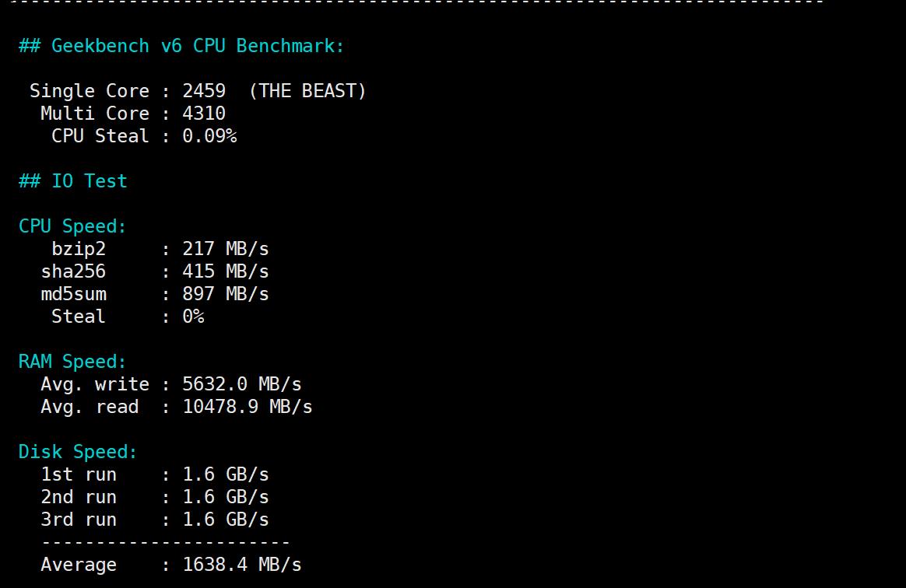The height and width of the screenshot is (588, 906).
Task: Click the RAM Speed section label
Action: coord(72,362)
